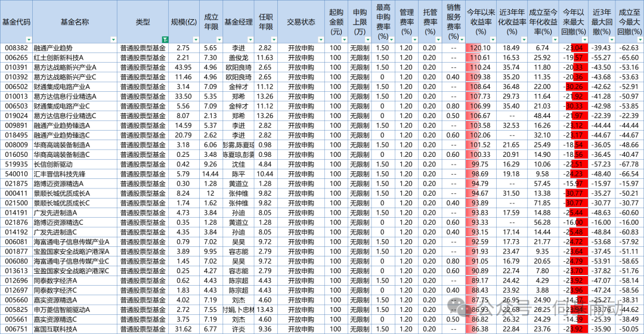Select the scale value 31.62

183,329
